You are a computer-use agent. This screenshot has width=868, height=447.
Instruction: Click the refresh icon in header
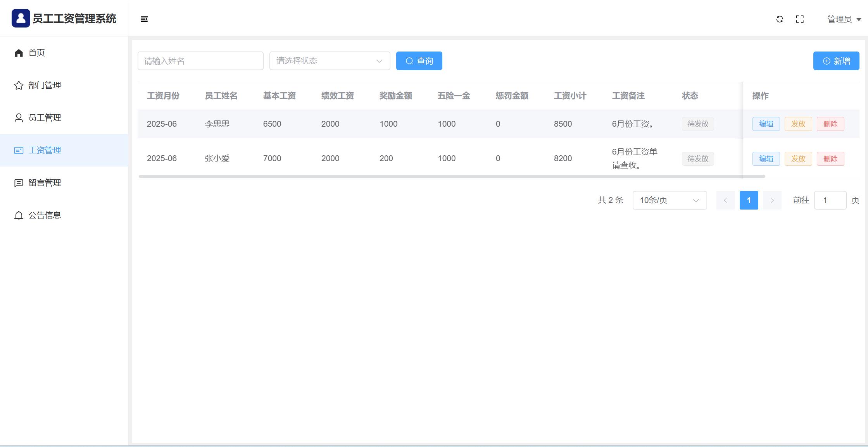(780, 19)
